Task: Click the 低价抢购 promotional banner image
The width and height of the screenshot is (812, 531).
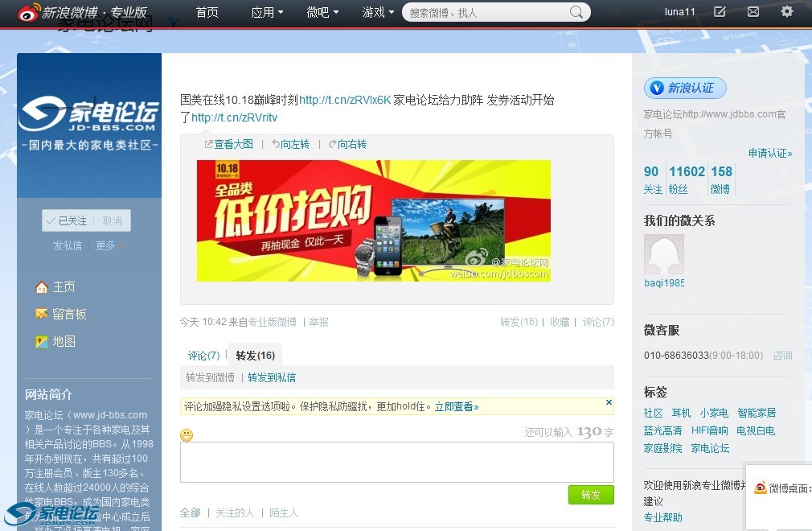Action: [373, 220]
